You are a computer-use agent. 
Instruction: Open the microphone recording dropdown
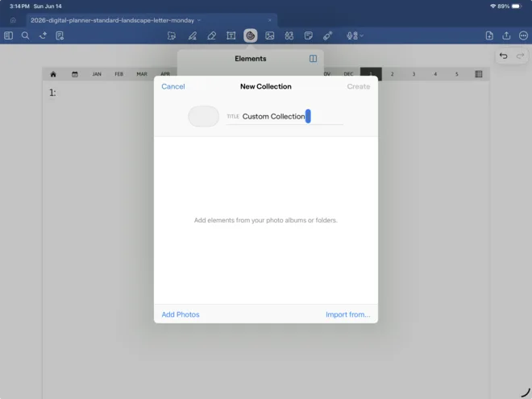pyautogui.click(x=355, y=35)
